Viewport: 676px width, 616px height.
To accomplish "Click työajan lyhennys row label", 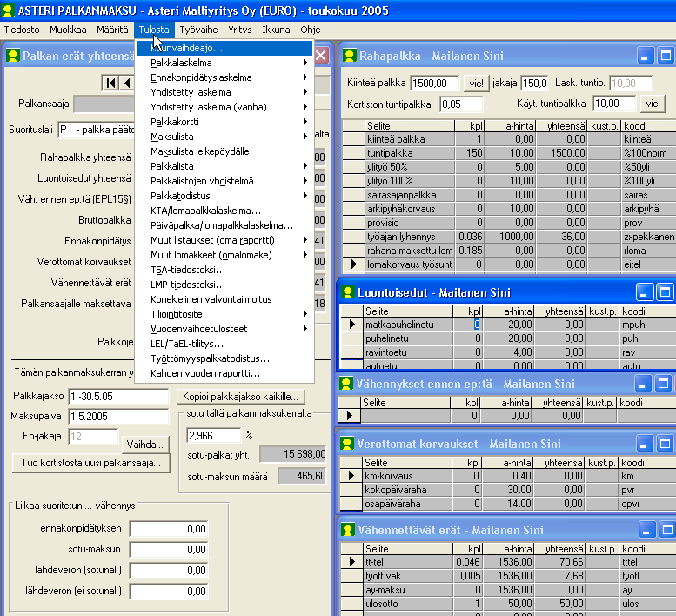I will (x=410, y=237).
